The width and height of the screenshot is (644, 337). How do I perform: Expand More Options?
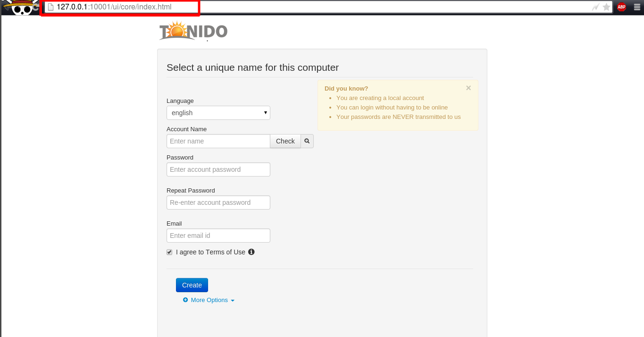click(x=209, y=300)
